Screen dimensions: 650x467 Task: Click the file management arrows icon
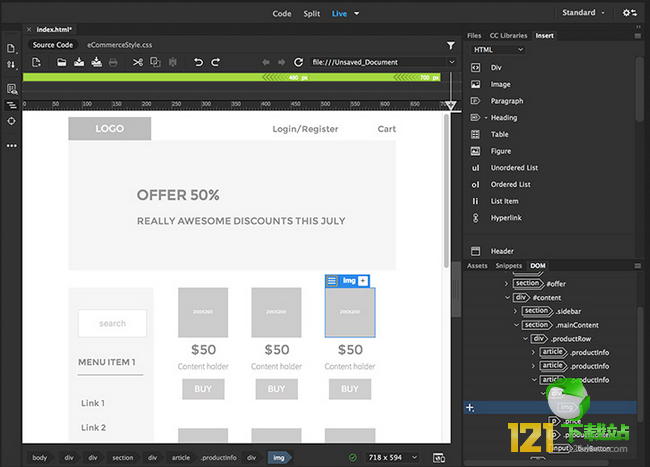[x=11, y=64]
